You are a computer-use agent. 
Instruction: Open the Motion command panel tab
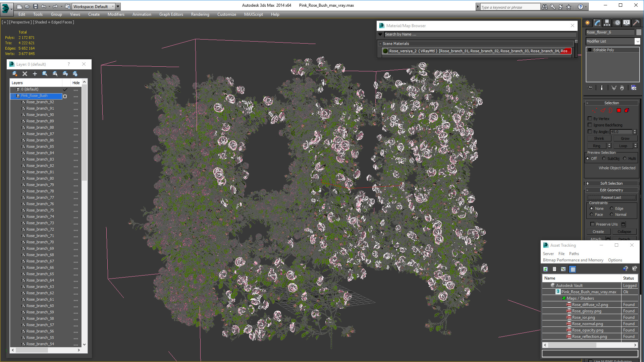pyautogui.click(x=617, y=23)
